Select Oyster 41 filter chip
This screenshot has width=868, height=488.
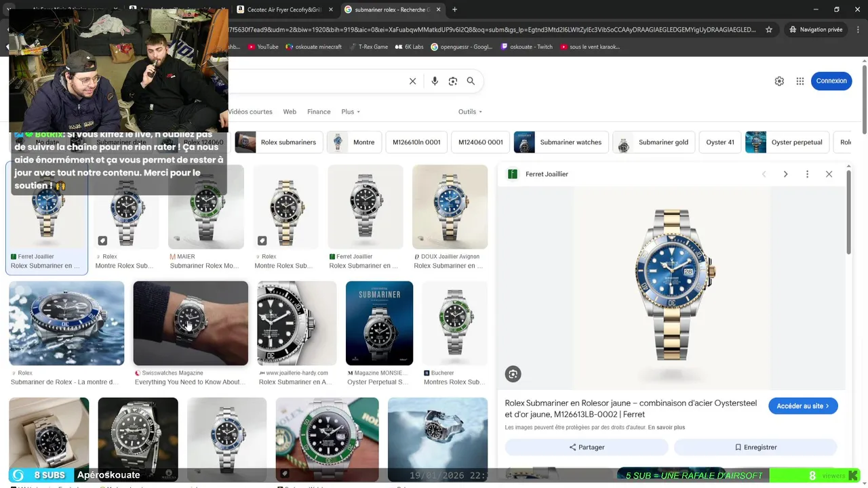tap(719, 142)
